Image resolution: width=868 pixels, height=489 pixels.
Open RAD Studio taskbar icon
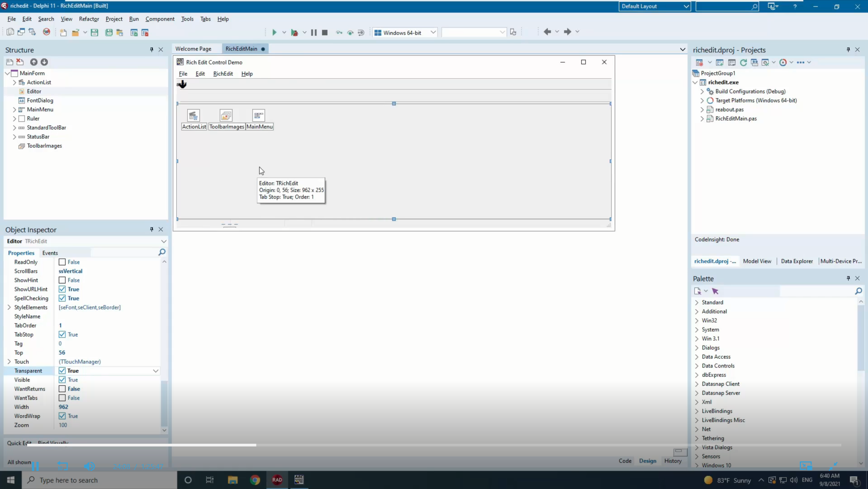point(277,480)
